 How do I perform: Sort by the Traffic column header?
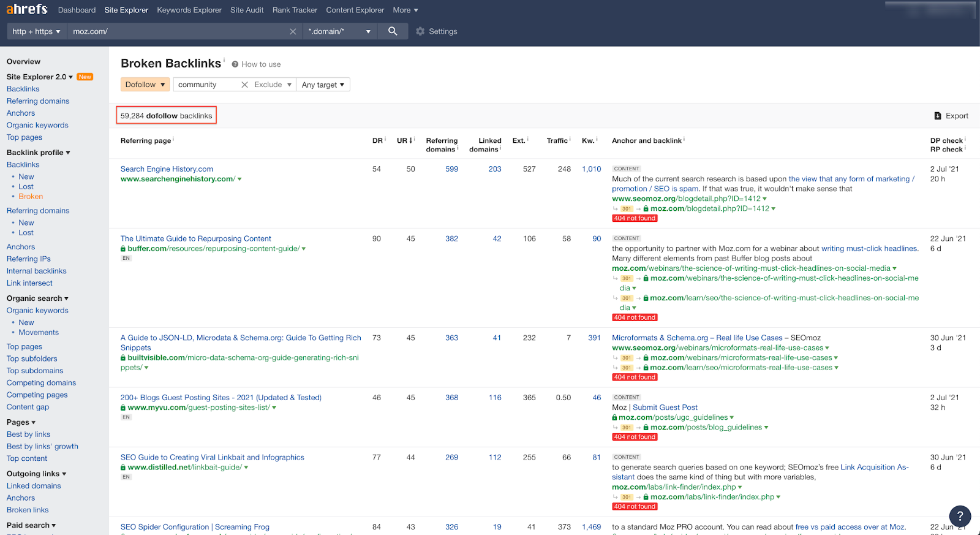557,140
